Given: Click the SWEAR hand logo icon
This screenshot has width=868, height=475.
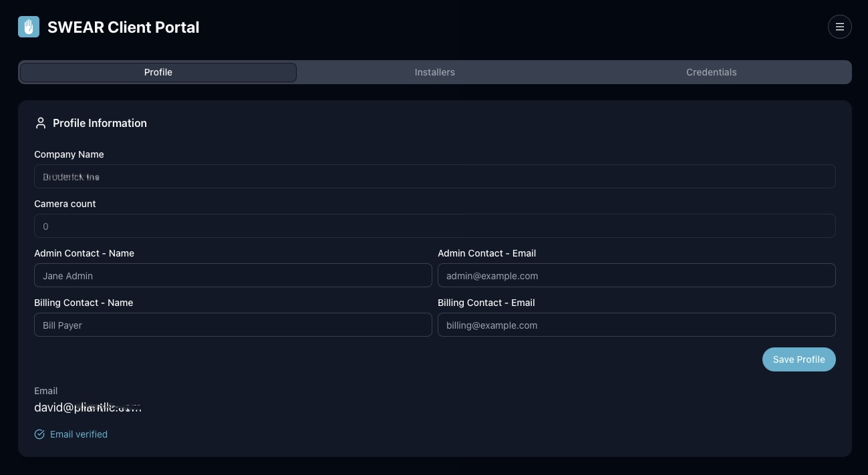Looking at the screenshot, I should 29,27.
